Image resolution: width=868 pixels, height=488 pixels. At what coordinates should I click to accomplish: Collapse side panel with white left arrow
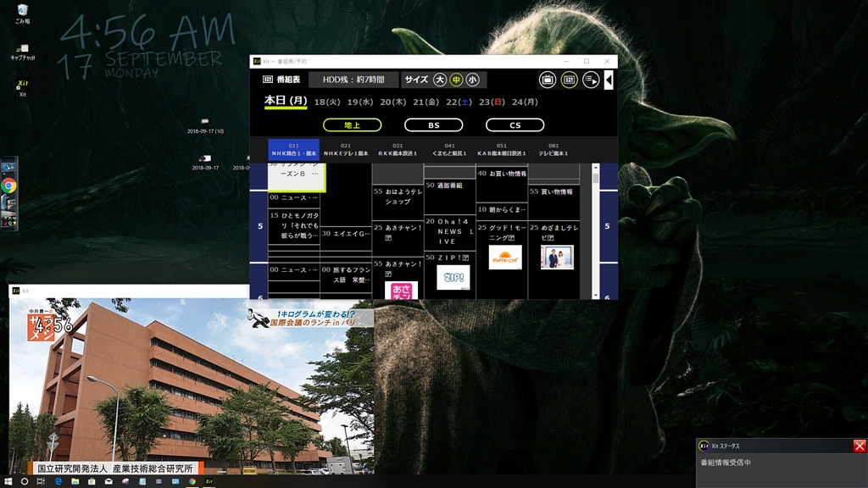point(609,80)
